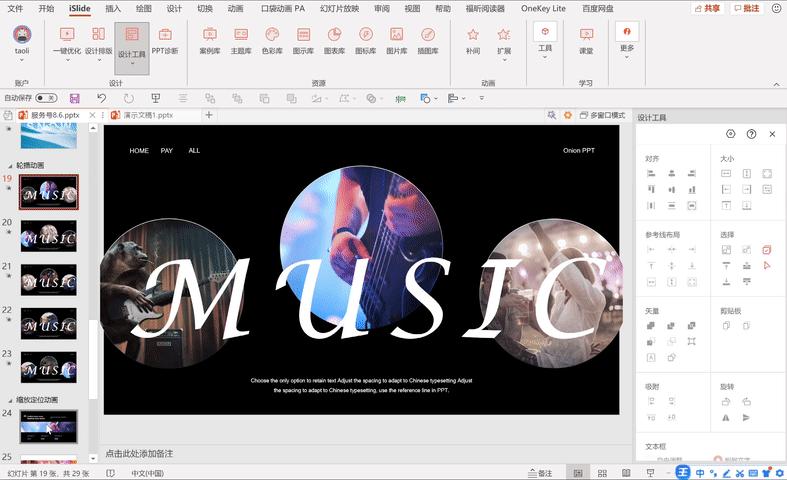Image resolution: width=787 pixels, height=480 pixels.
Task: Expand the 一键优化 dropdown
Action: pos(67,59)
